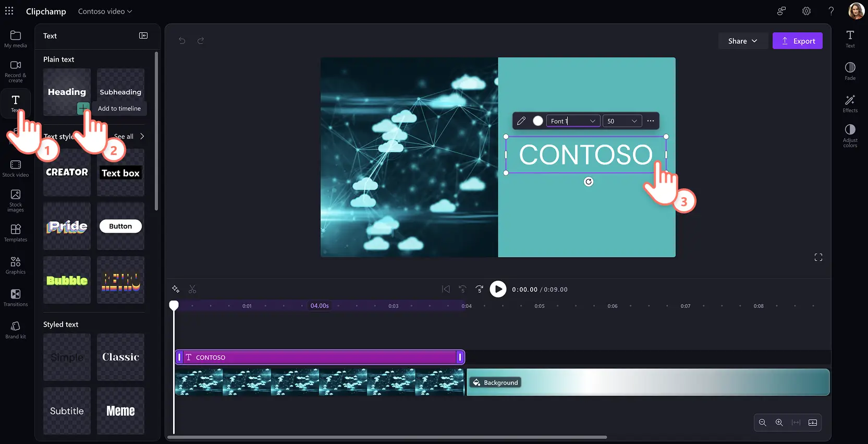
Task: Export the video
Action: (x=798, y=41)
